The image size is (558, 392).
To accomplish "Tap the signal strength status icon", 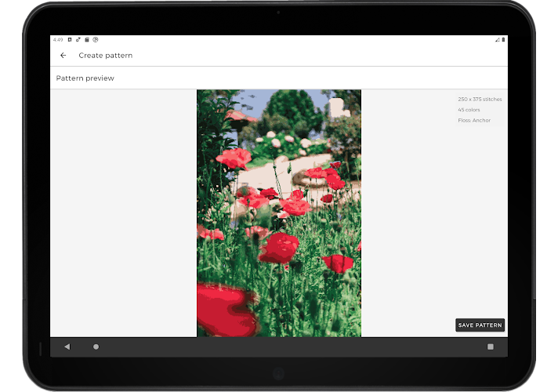I will coord(496,39).
